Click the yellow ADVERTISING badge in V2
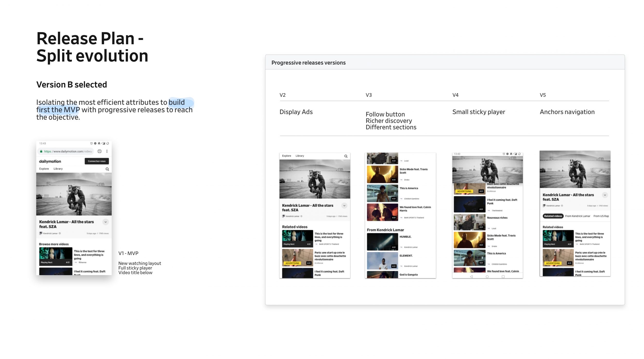The width and height of the screenshot is (644, 359). pos(292,263)
